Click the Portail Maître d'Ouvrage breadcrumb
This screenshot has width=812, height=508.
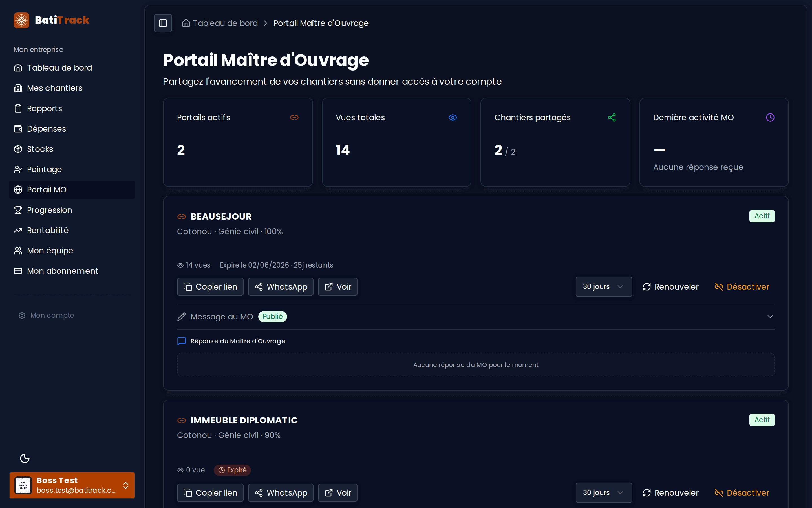321,23
